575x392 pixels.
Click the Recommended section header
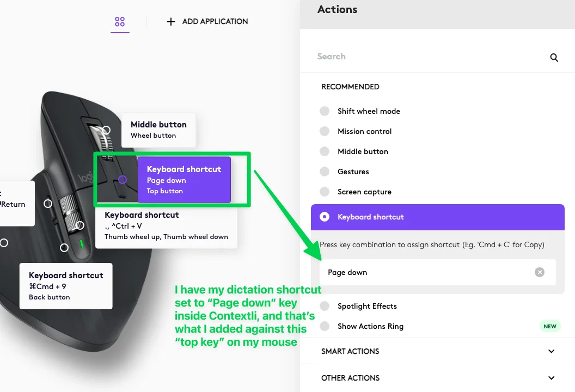350,87
